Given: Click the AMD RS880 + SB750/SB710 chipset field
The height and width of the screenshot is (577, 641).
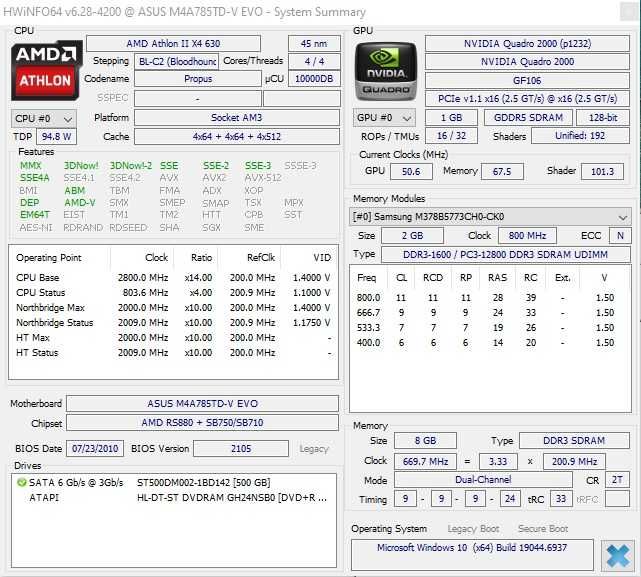Looking at the screenshot, I should (x=202, y=422).
